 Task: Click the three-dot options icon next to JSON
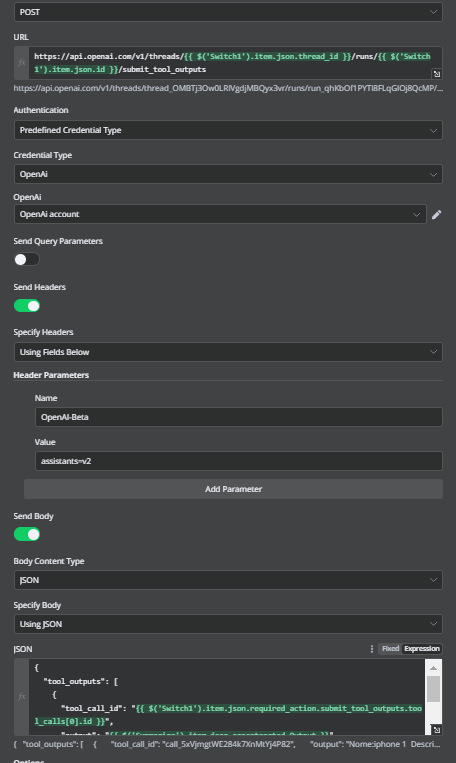(372, 649)
